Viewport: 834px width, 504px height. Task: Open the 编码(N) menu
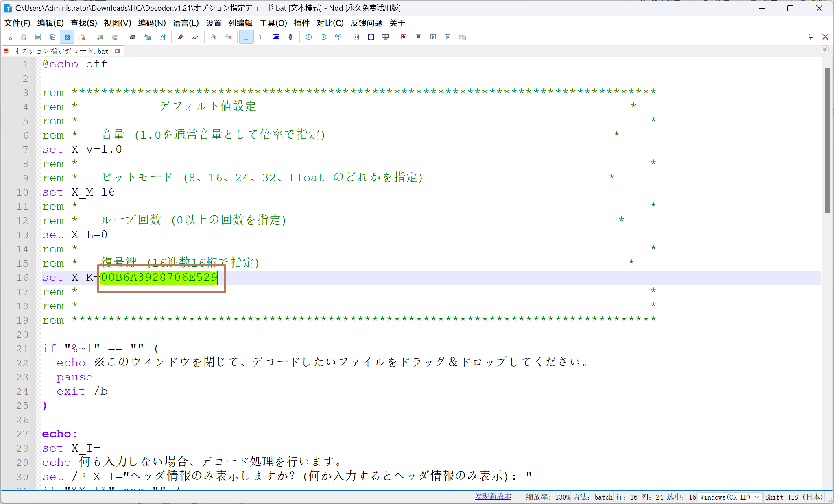click(152, 23)
